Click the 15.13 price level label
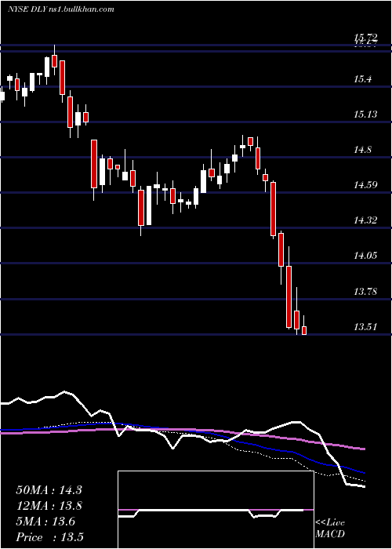 click(365, 115)
